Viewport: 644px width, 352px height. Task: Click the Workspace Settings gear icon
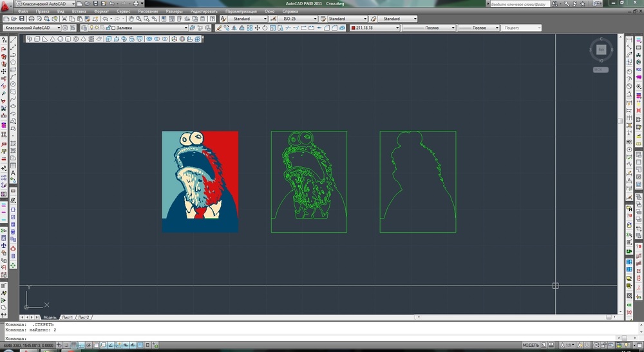(x=65, y=28)
